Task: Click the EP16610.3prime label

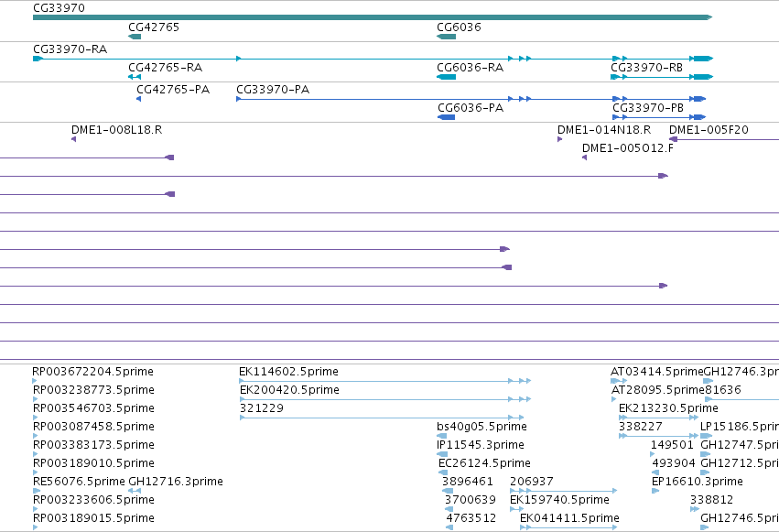Action: pyautogui.click(x=697, y=482)
